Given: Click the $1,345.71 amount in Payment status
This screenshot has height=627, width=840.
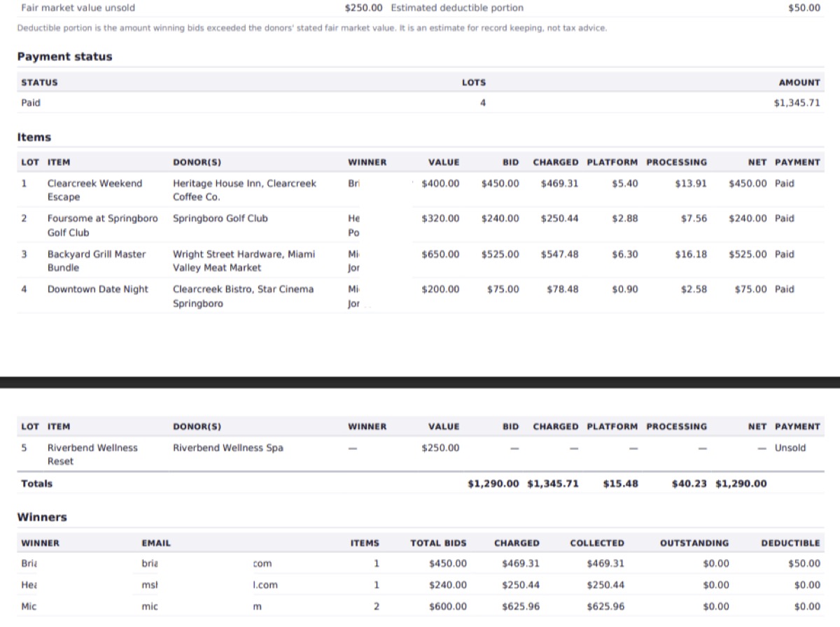Looking at the screenshot, I should (x=797, y=103).
